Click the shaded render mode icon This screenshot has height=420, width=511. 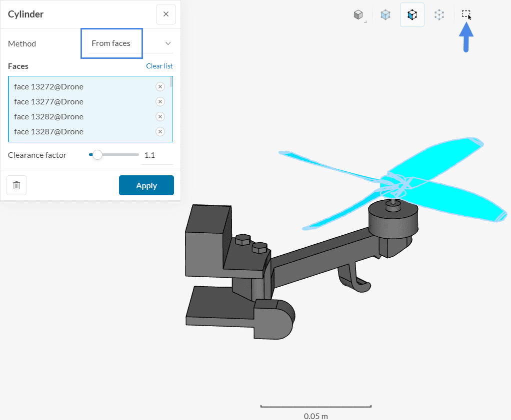click(x=358, y=14)
